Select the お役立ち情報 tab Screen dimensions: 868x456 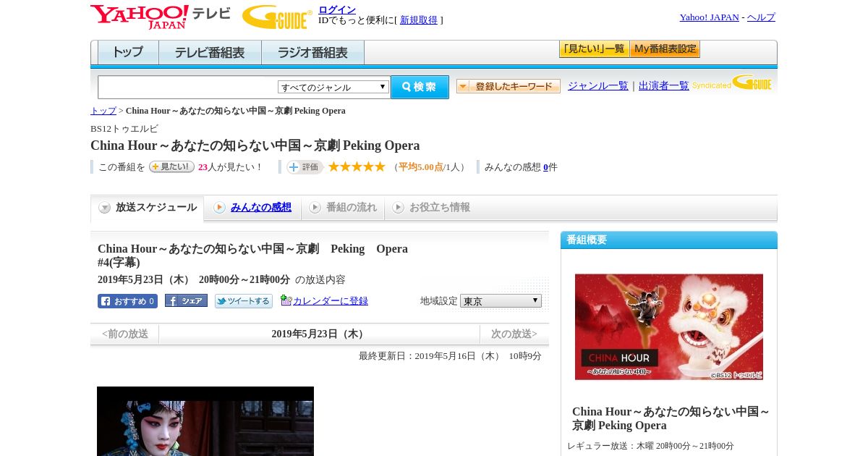pos(431,208)
